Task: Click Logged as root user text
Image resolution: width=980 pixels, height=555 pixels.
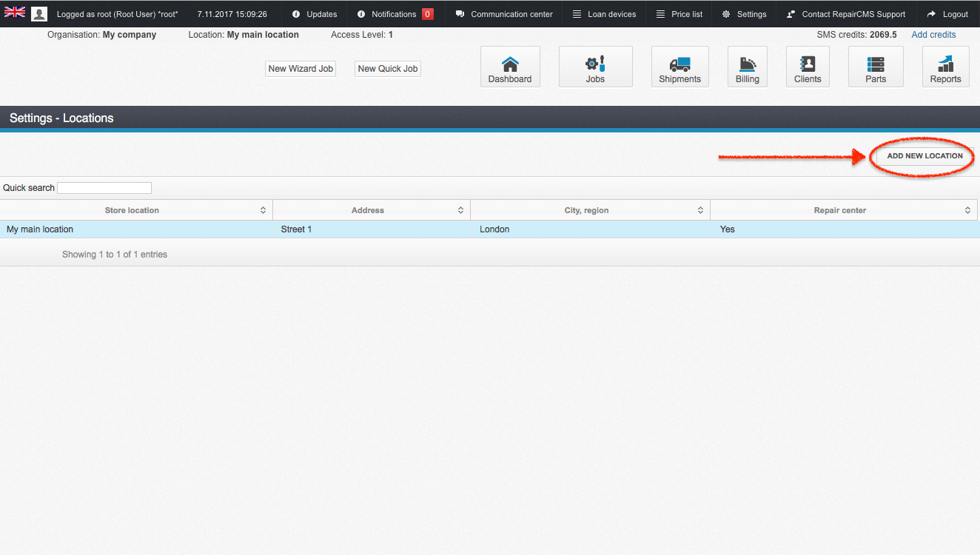Action: [x=118, y=14]
